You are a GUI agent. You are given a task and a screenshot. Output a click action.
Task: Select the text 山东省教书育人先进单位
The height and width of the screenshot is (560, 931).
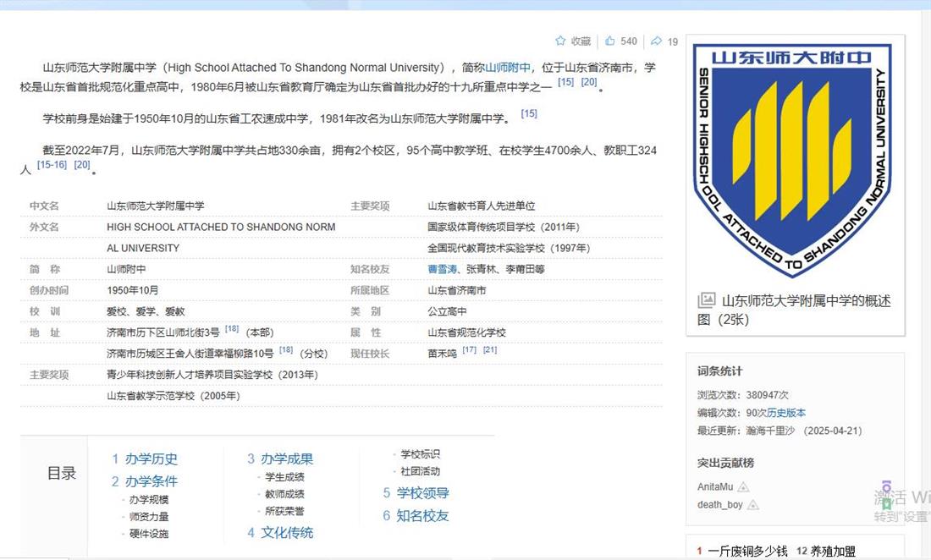(482, 206)
